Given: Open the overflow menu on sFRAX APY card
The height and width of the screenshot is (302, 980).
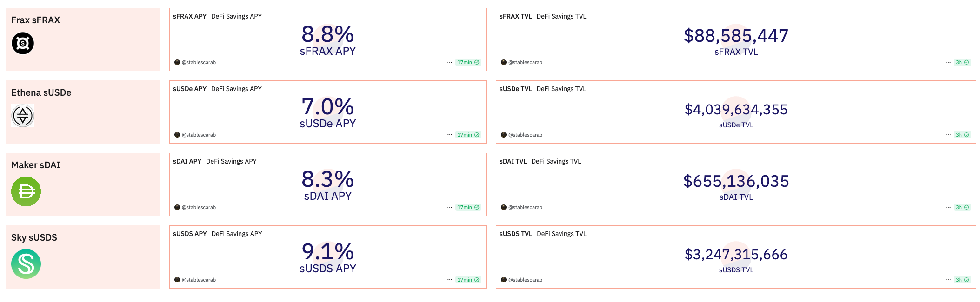Looking at the screenshot, I should tap(449, 61).
